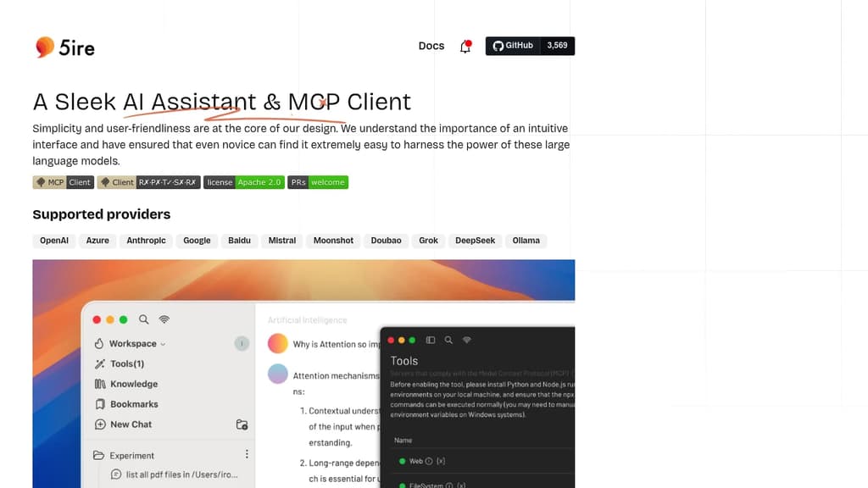Select the Ollama provider tag
Image resolution: width=868 pixels, height=488 pixels.
[526, 241]
